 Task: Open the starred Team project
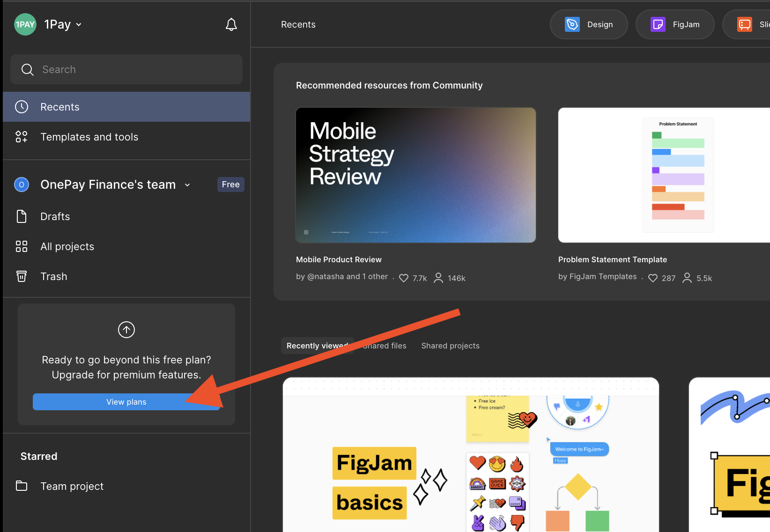126,486
